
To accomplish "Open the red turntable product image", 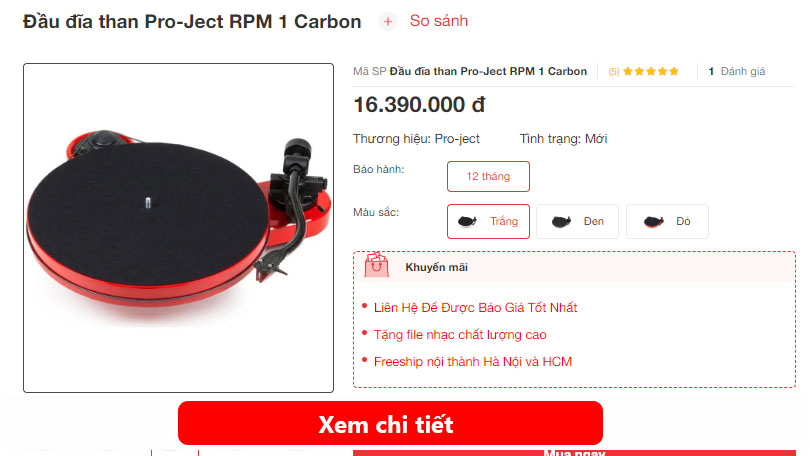I will pos(178,228).
